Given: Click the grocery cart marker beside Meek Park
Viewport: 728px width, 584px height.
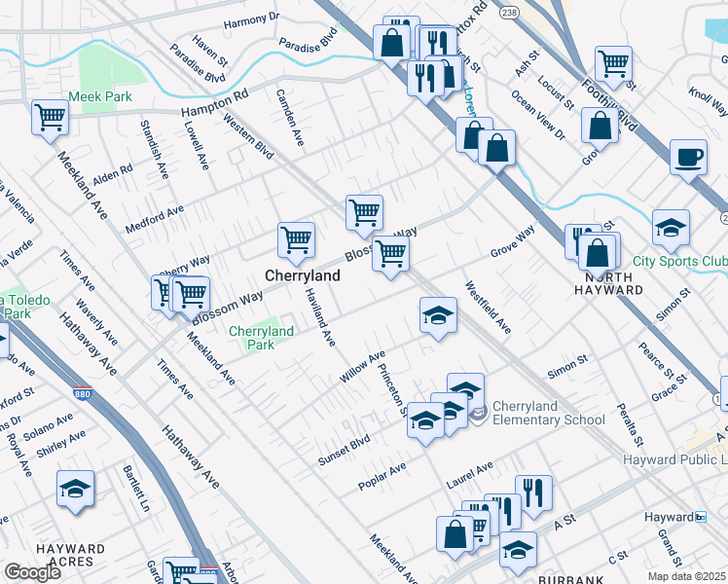Looking at the screenshot, I should pos(51,119).
